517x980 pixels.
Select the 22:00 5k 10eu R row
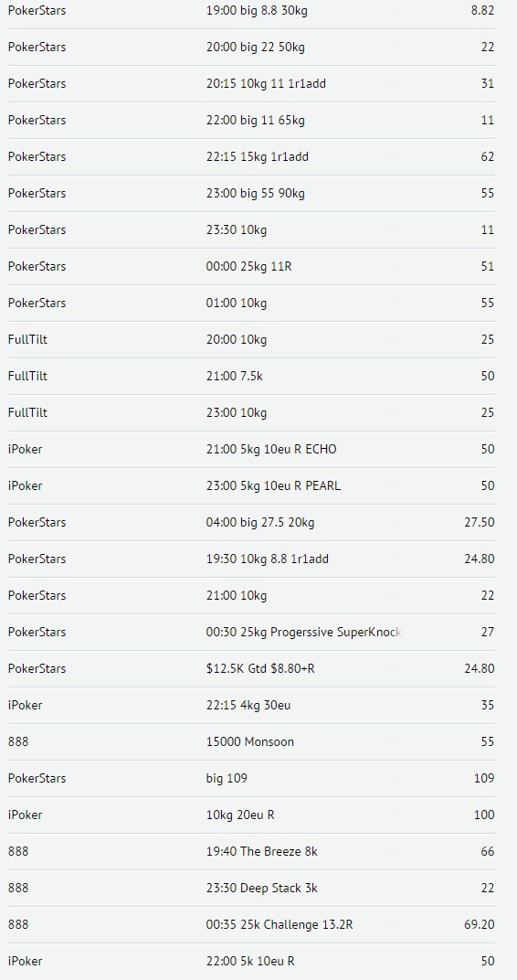[251, 961]
